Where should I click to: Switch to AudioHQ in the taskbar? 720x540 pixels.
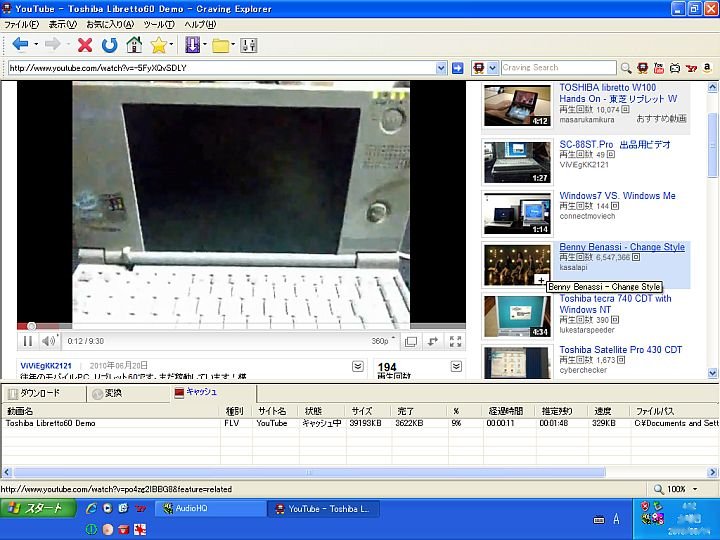coord(210,509)
